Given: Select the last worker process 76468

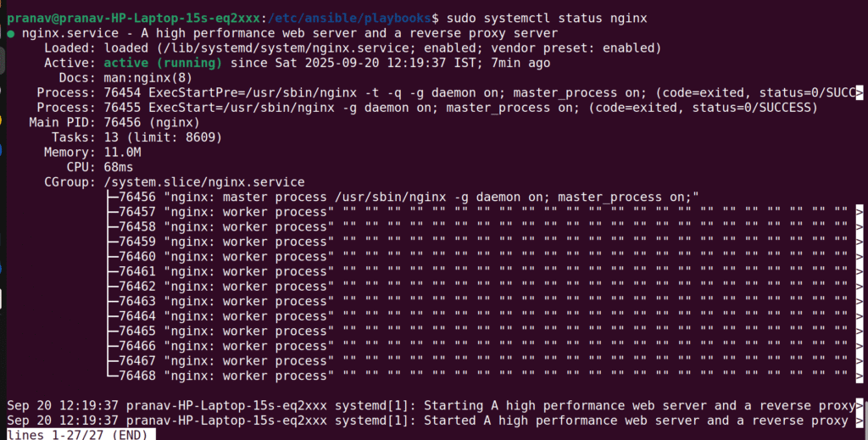Looking at the screenshot, I should tap(137, 376).
